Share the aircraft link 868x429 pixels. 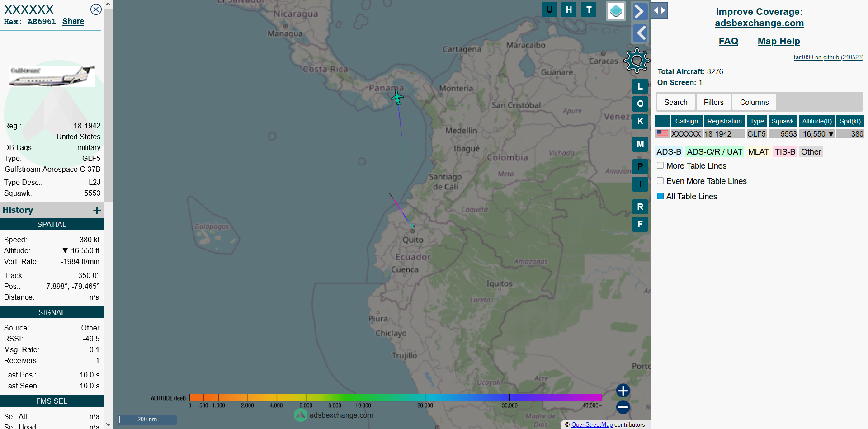(x=73, y=21)
